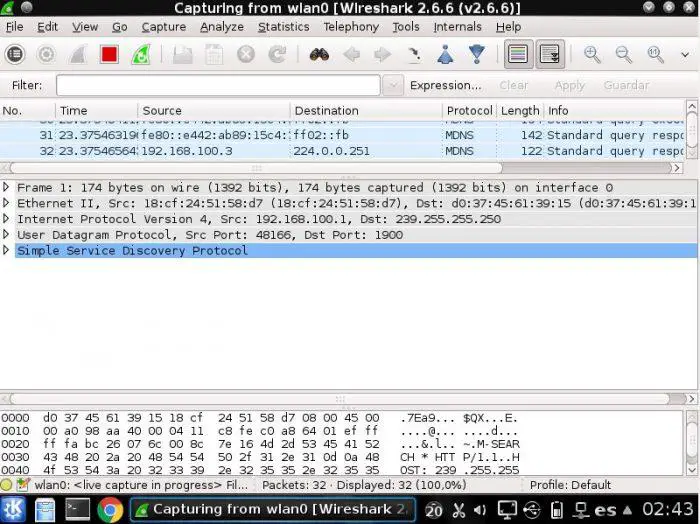Sort packets by Time column header

click(x=97, y=110)
